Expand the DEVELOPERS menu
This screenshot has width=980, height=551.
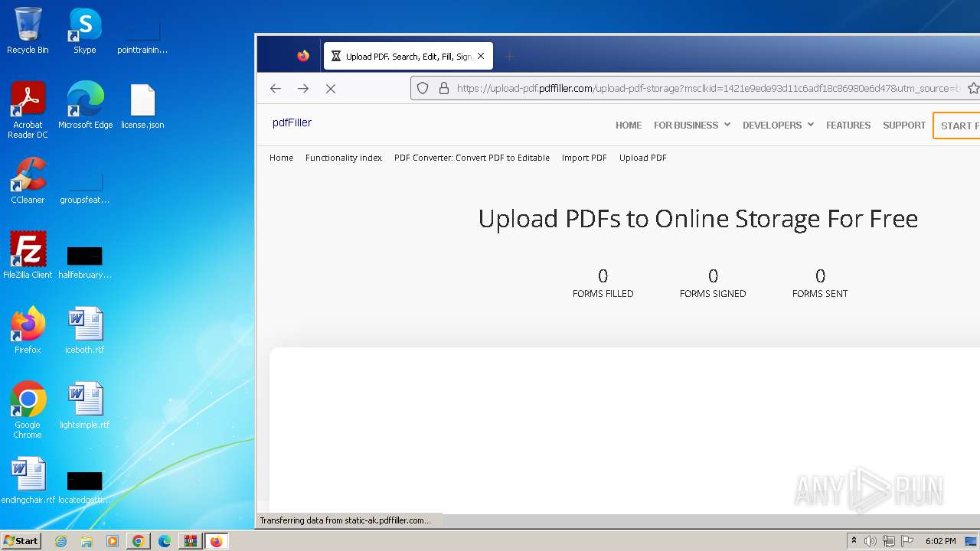pyautogui.click(x=778, y=126)
